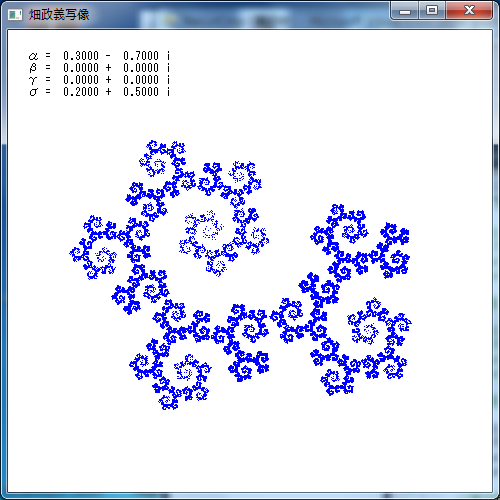Select the σ imaginary value 0.5000

click(x=141, y=92)
